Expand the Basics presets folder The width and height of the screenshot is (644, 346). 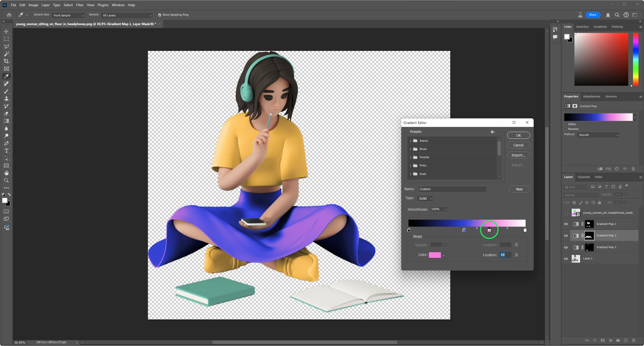point(410,141)
